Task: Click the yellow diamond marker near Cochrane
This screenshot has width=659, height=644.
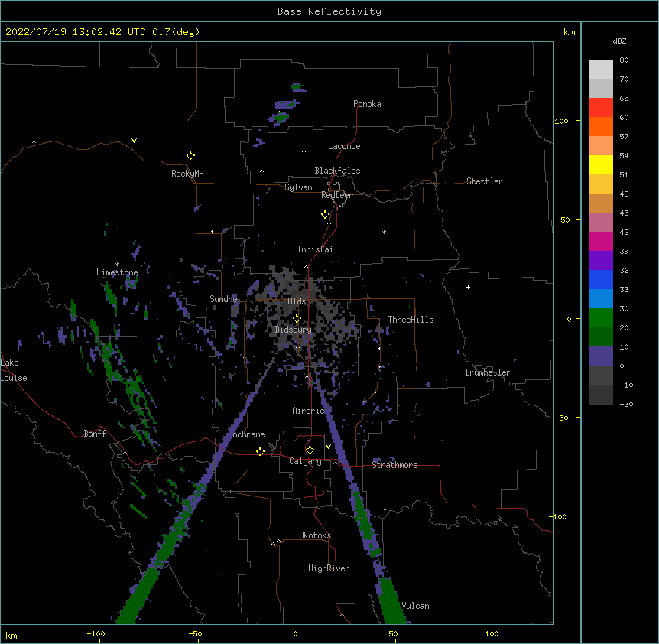Action: (260, 451)
